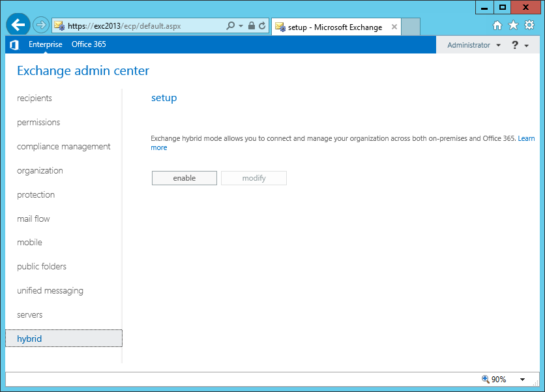Open public folders section
545x392 pixels.
coord(42,266)
